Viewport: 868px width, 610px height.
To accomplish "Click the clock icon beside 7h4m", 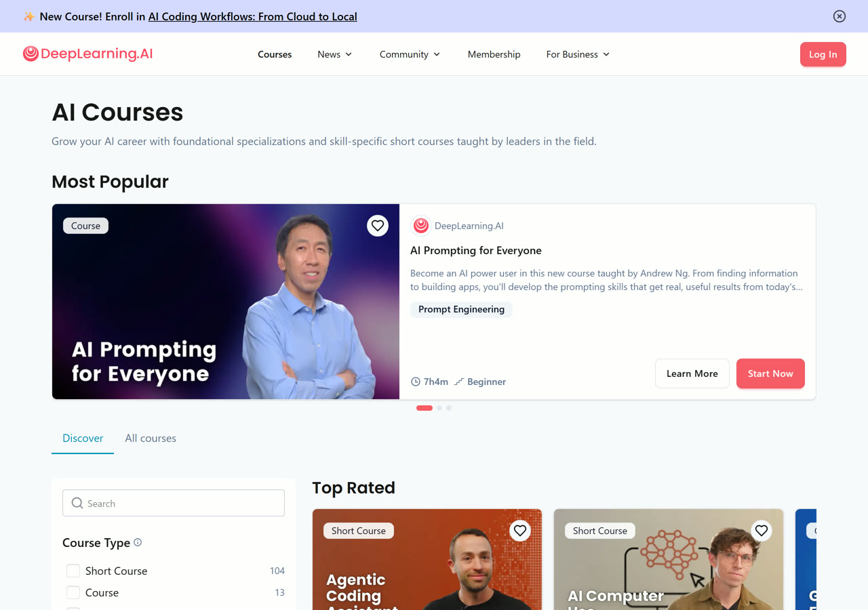I will [416, 382].
